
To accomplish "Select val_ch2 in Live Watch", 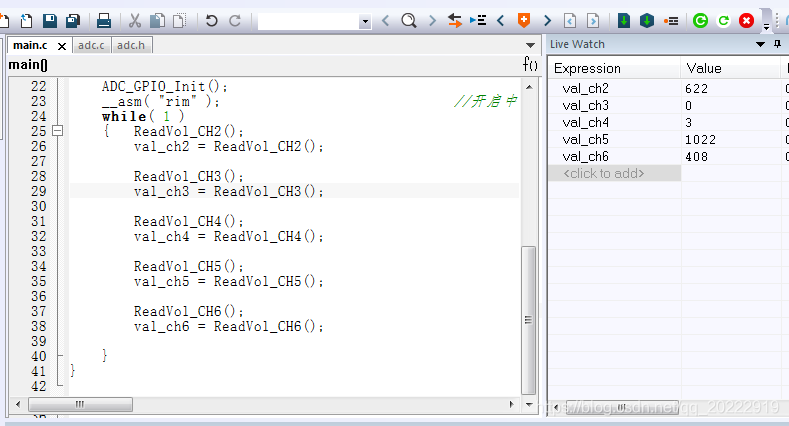I will [x=586, y=89].
